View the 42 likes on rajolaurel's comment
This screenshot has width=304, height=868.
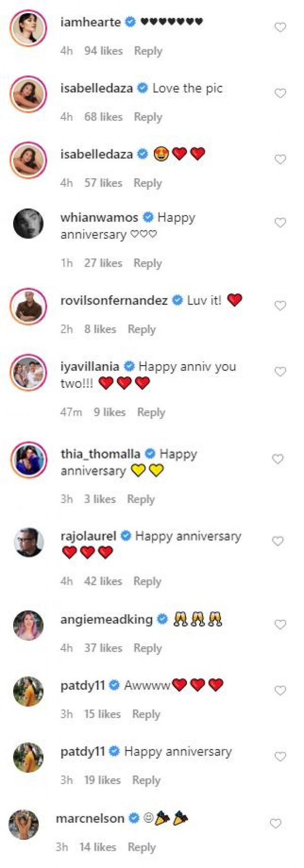click(103, 581)
